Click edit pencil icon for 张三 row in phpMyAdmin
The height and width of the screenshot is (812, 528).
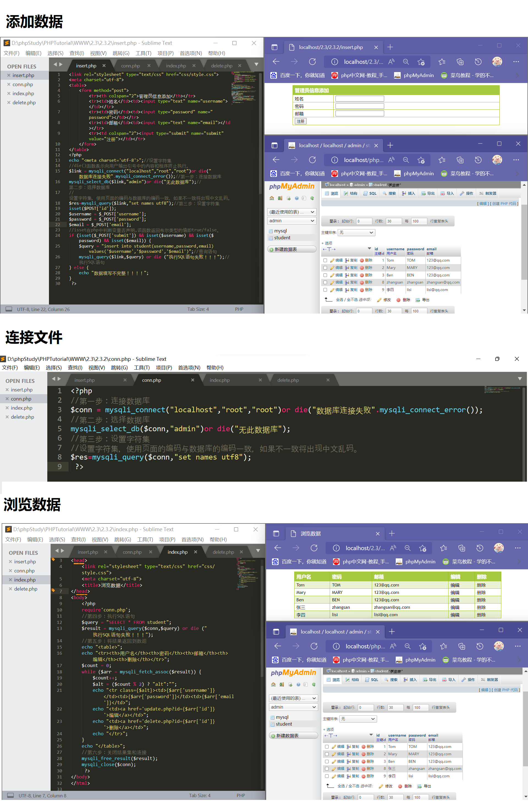click(x=334, y=769)
